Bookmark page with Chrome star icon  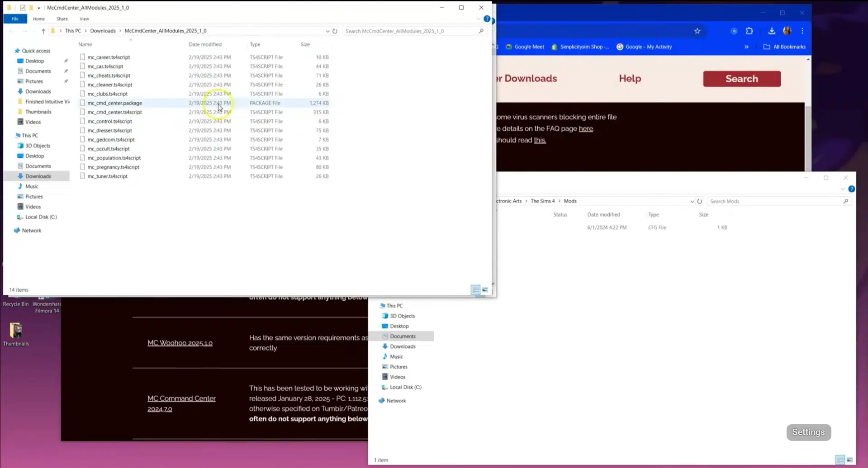click(x=697, y=31)
